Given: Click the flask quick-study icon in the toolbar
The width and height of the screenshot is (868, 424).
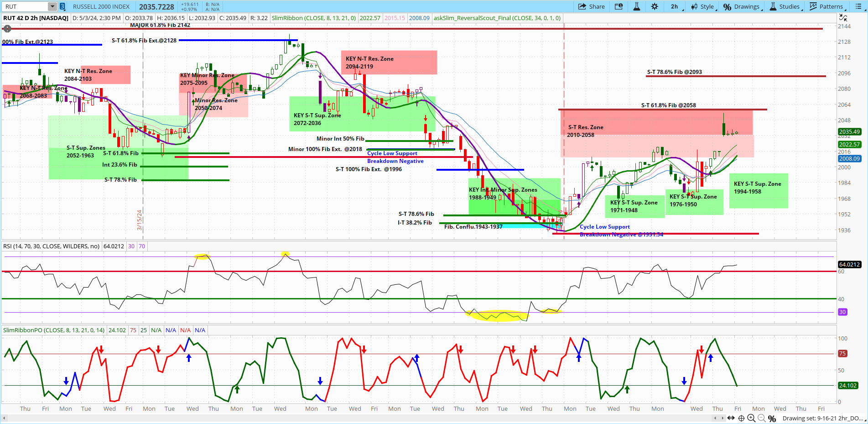Looking at the screenshot, I should (x=636, y=6).
